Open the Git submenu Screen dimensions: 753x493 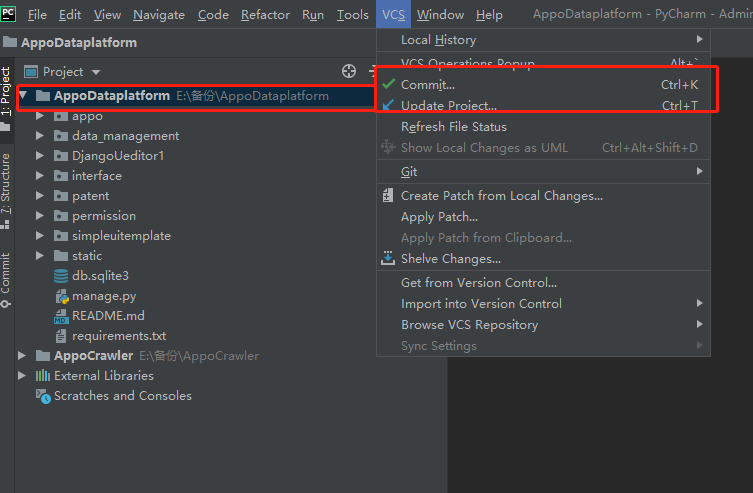pos(543,171)
